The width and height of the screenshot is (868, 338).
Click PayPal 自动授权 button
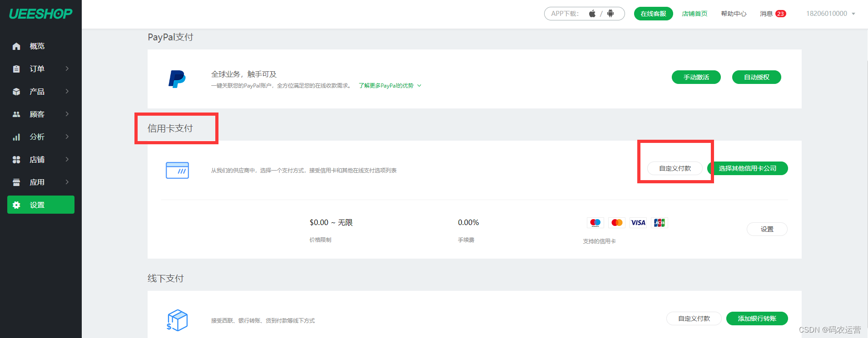(x=757, y=77)
